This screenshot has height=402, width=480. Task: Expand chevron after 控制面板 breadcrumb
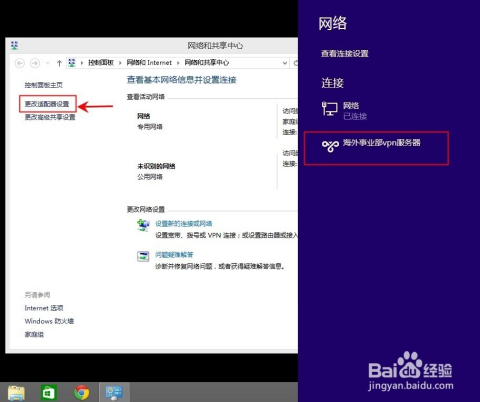(x=120, y=63)
